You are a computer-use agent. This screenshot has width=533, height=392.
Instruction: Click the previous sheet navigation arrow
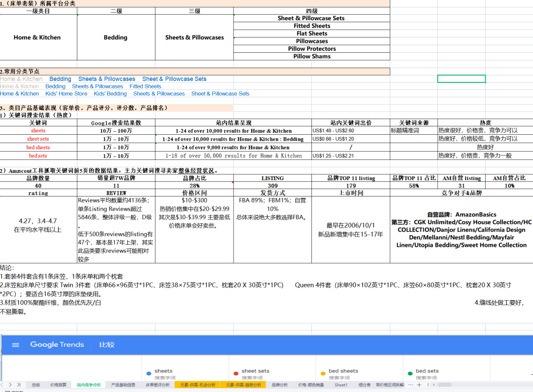pos(2,385)
